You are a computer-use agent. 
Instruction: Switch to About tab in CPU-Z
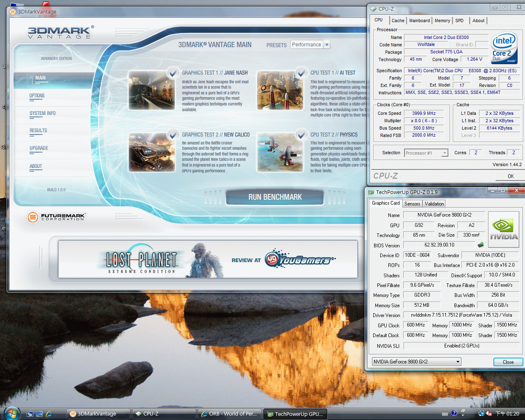click(x=478, y=21)
